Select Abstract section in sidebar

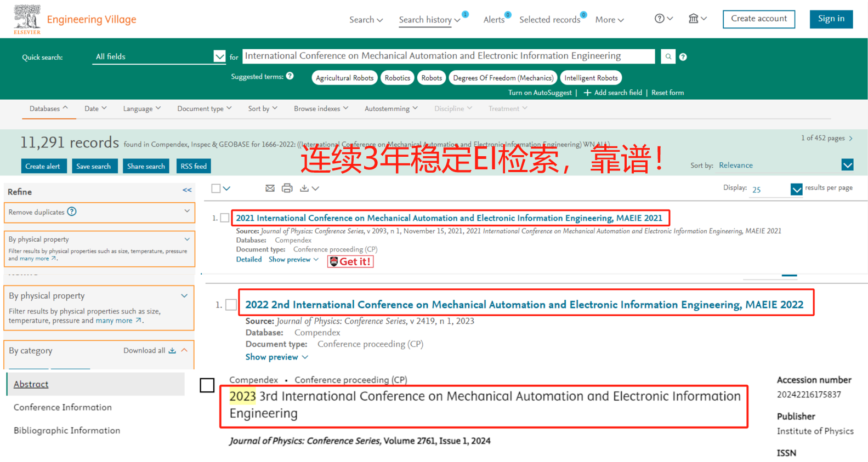97,384
